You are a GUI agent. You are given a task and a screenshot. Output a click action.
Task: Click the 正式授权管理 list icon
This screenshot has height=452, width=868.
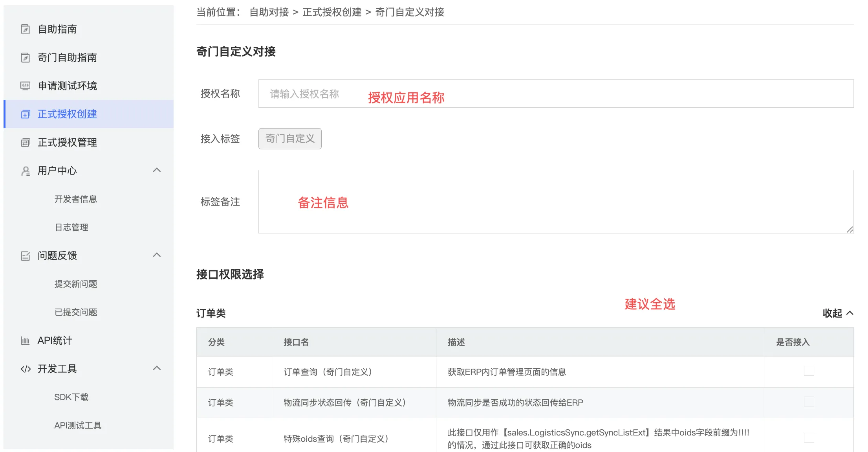[25, 143]
